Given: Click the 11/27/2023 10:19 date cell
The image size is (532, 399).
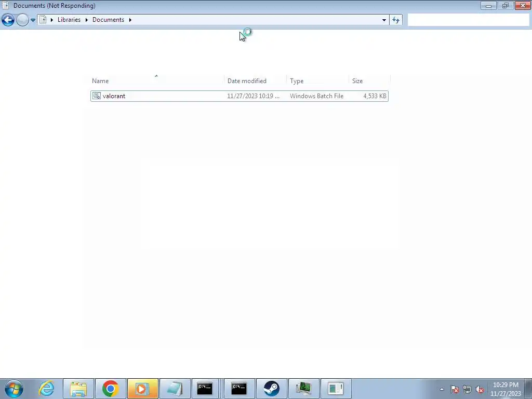Looking at the screenshot, I should pos(253,96).
